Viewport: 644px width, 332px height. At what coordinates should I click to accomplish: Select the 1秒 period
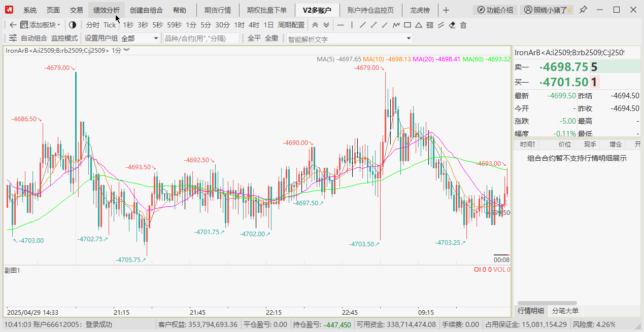pyautogui.click(x=128, y=25)
